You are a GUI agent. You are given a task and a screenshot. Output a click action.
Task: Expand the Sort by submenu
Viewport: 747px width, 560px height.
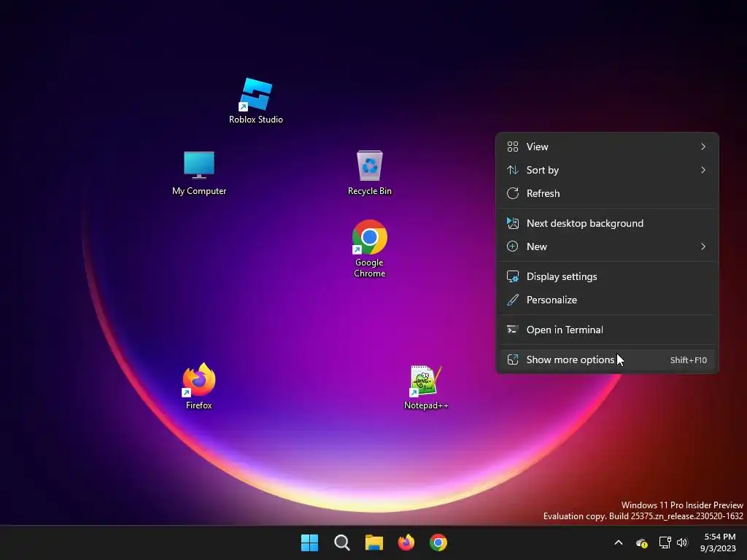[608, 170]
